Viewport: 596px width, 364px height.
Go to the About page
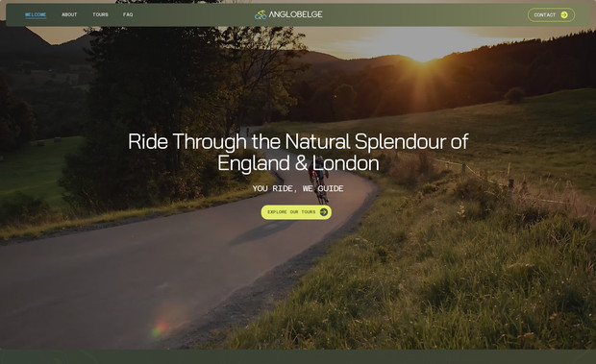(x=69, y=14)
